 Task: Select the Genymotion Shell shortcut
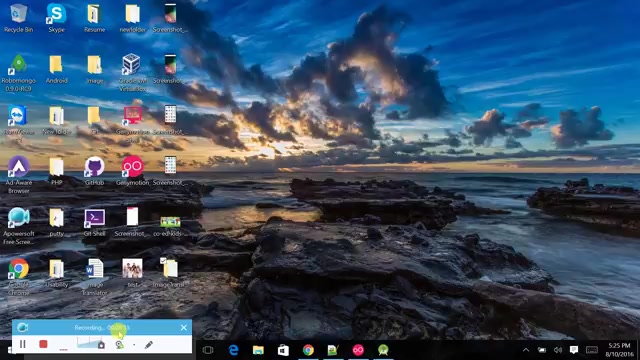[133, 122]
